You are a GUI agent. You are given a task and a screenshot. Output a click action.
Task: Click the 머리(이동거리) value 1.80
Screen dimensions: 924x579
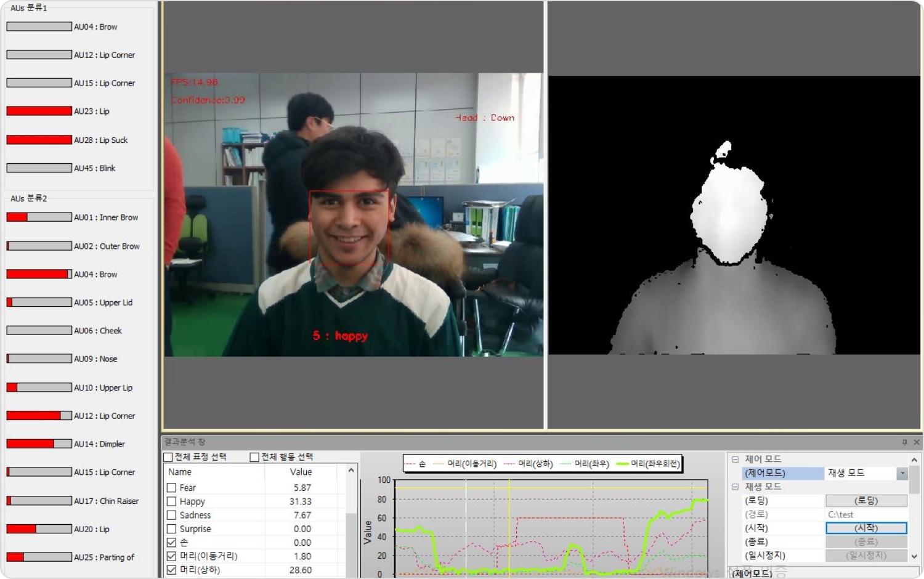pos(302,556)
